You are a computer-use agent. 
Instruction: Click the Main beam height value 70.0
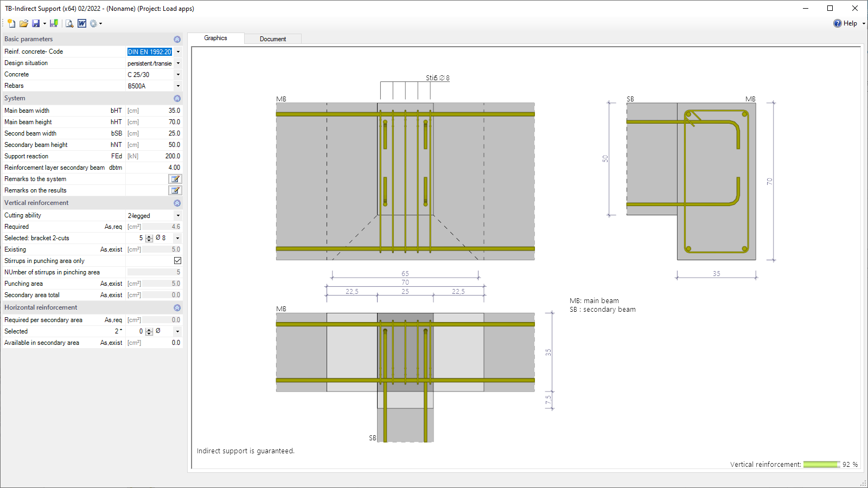point(174,122)
